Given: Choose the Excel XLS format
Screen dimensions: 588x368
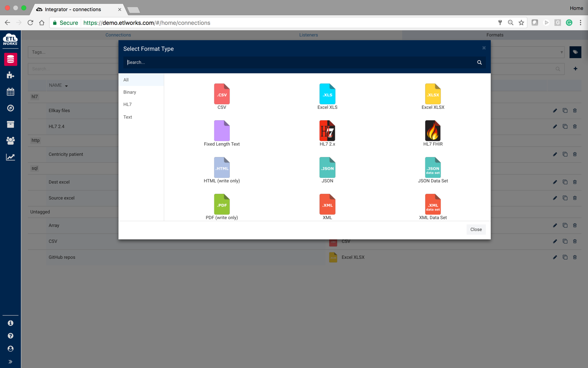Looking at the screenshot, I should [327, 94].
